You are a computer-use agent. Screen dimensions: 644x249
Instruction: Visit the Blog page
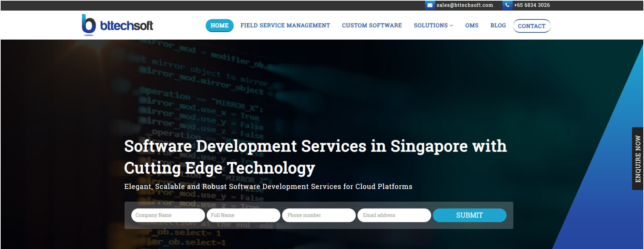[x=498, y=26]
